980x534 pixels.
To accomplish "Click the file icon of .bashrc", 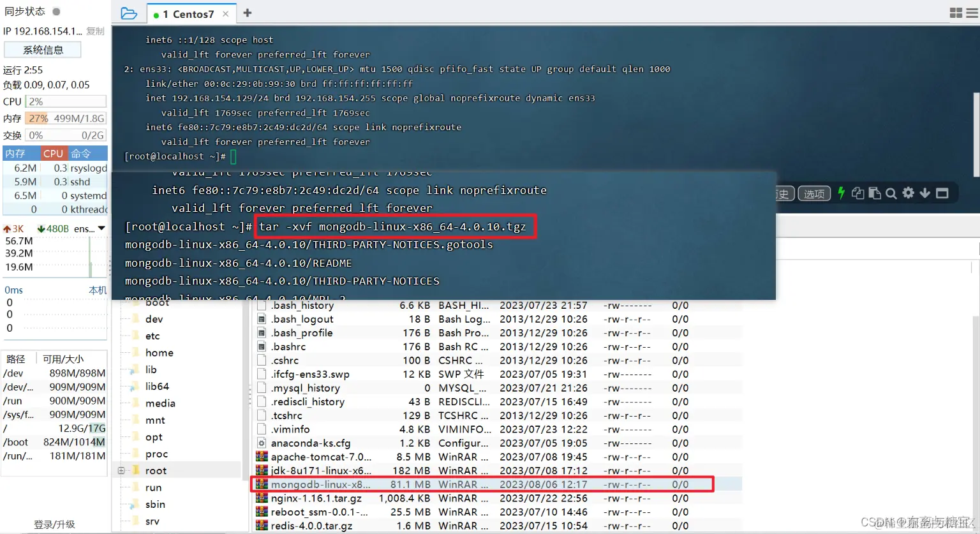I will (262, 346).
